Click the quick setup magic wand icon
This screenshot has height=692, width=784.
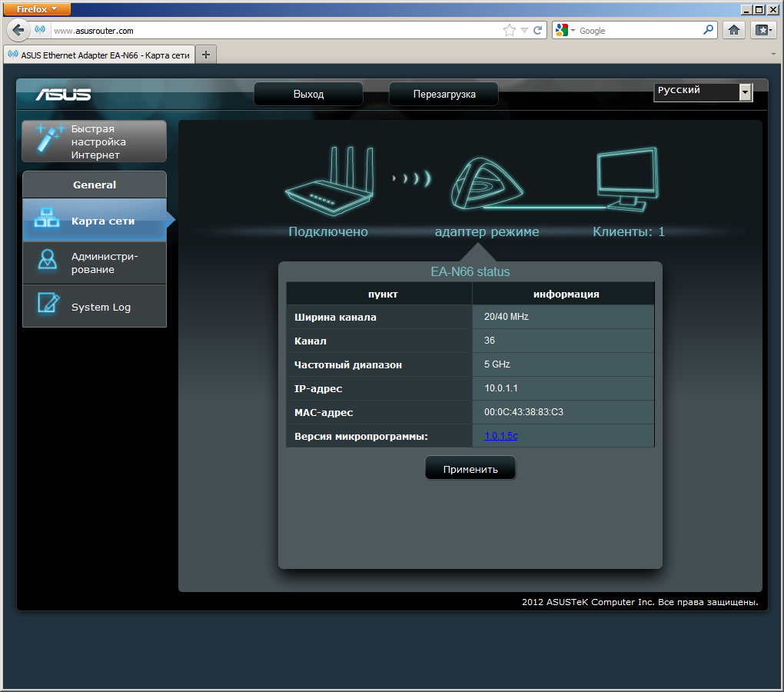(x=48, y=138)
